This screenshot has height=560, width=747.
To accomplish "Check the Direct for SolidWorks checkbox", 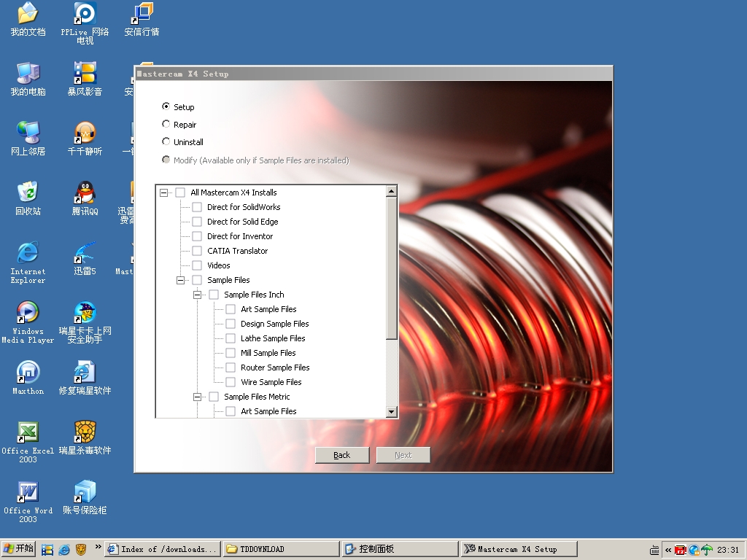I will click(197, 207).
